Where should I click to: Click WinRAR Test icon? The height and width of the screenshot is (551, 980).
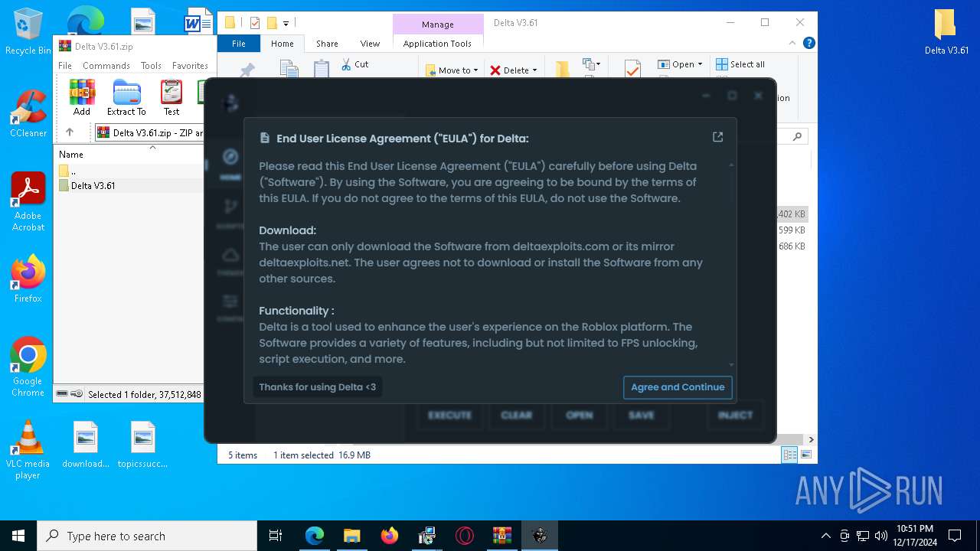click(x=171, y=97)
